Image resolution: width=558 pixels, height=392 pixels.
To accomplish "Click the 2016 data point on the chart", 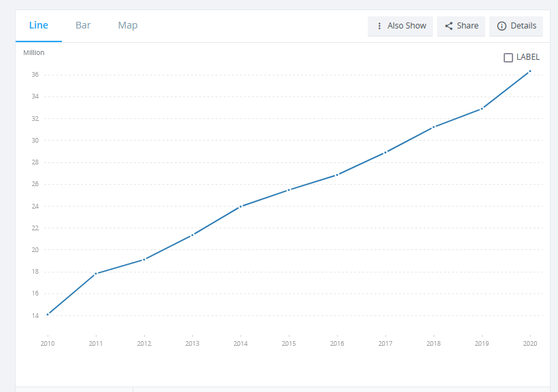I will point(337,175).
